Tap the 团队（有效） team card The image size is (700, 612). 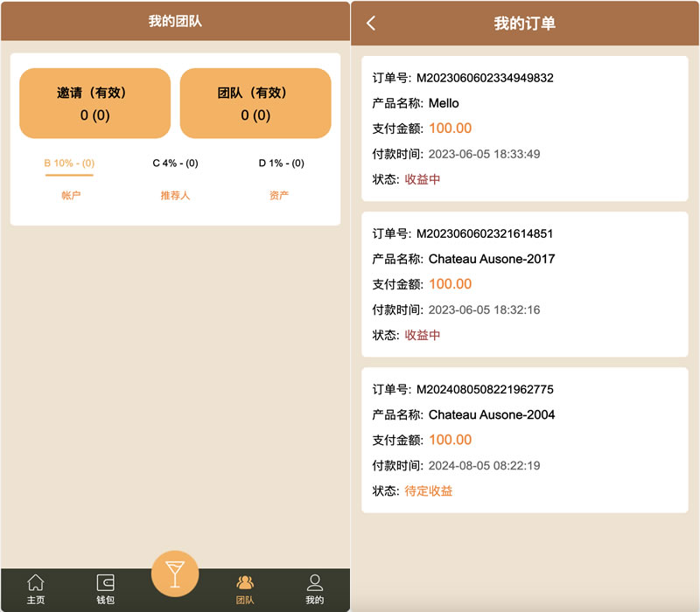pos(255,103)
